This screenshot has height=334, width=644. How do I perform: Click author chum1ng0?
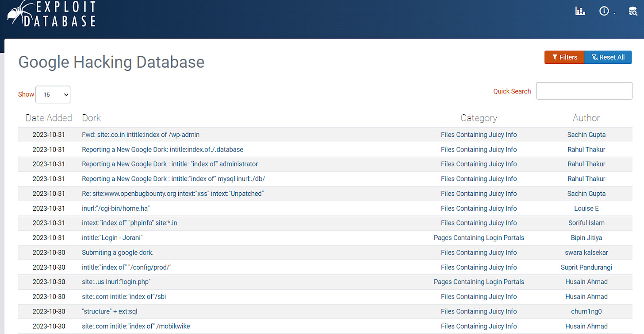(x=586, y=311)
